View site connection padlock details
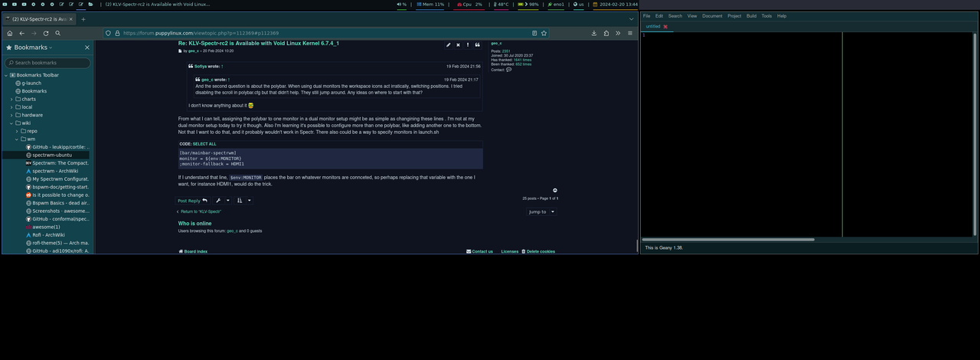This screenshot has height=360, width=980. coord(116,33)
